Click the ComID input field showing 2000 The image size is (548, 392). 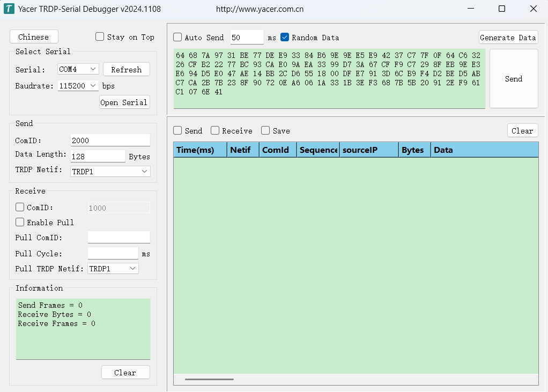pos(110,140)
